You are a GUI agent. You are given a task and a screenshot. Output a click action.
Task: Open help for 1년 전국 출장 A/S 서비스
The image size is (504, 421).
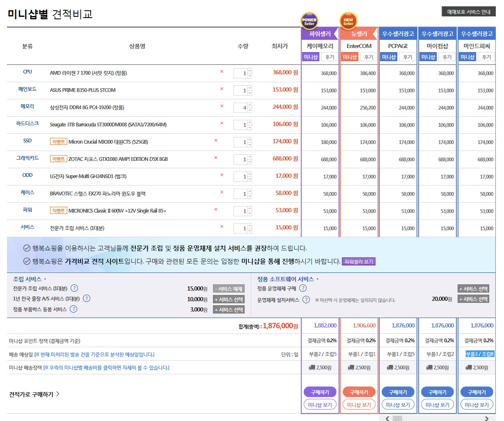pos(87,299)
